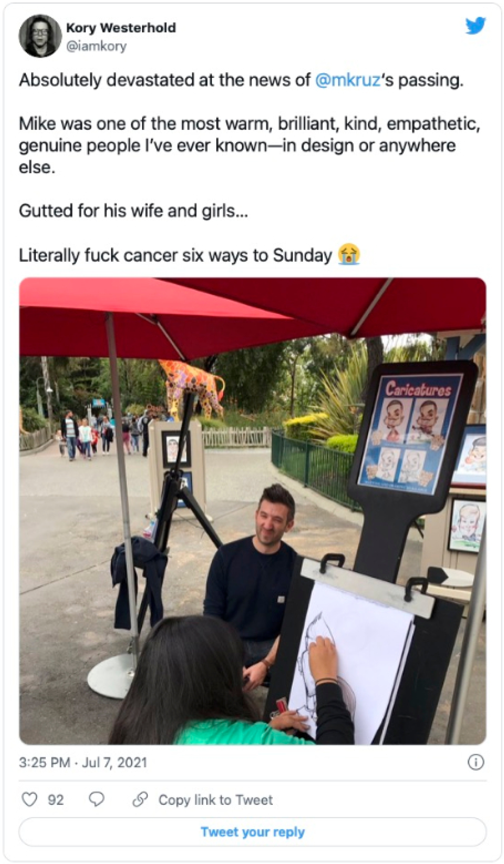This screenshot has height=864, width=504.
Task: Click the "Mike was one of" paragraph
Action: pos(249,145)
